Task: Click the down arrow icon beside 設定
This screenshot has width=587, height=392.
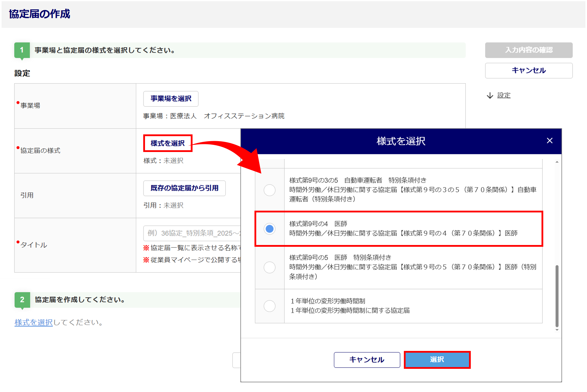Action: point(490,96)
